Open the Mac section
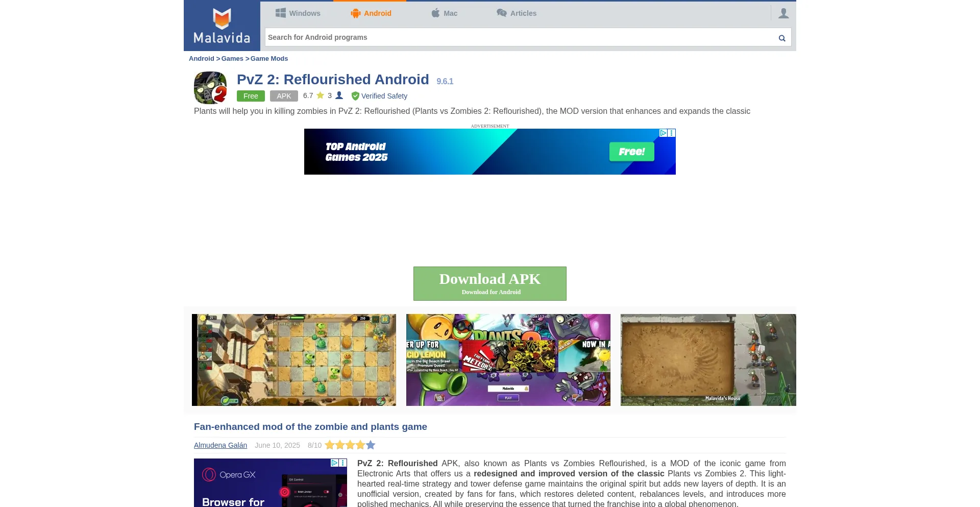The width and height of the screenshot is (980, 507). click(x=444, y=13)
